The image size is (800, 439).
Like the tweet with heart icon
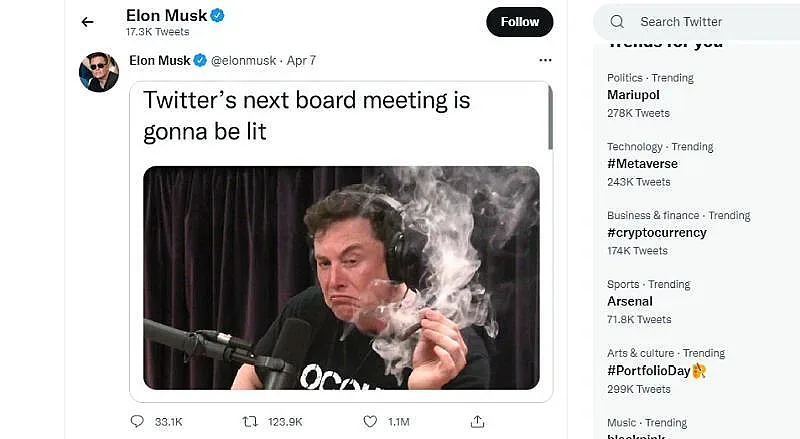point(370,421)
